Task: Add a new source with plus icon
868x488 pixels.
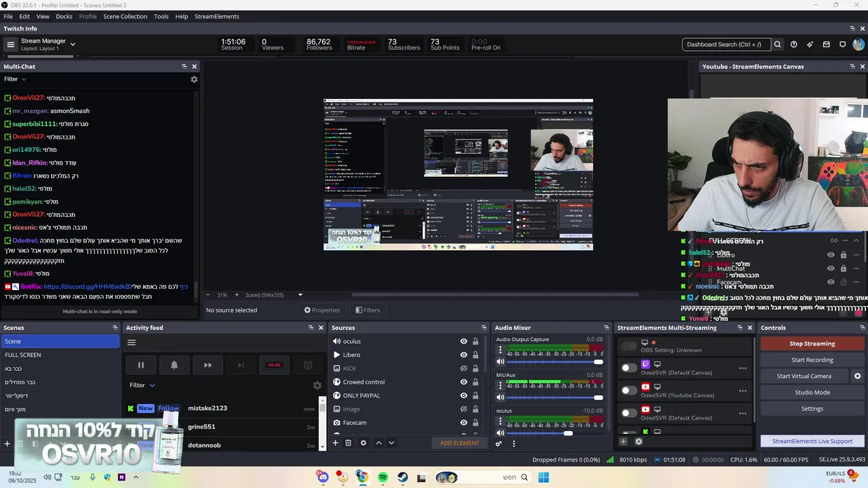Action: click(x=335, y=443)
